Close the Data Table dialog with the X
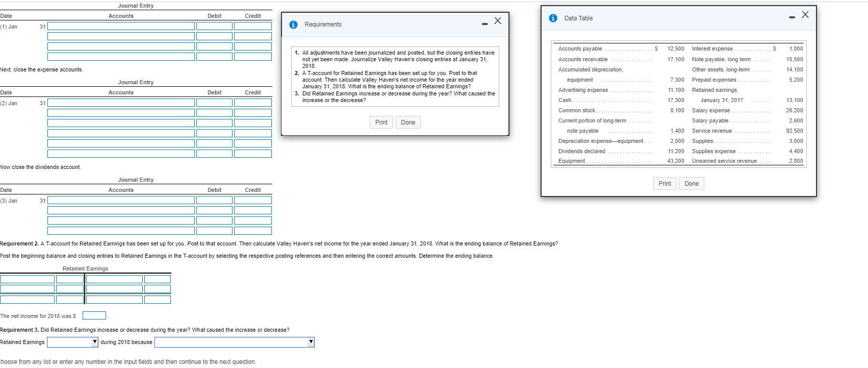Image resolution: width=868 pixels, height=368 pixels. [805, 15]
